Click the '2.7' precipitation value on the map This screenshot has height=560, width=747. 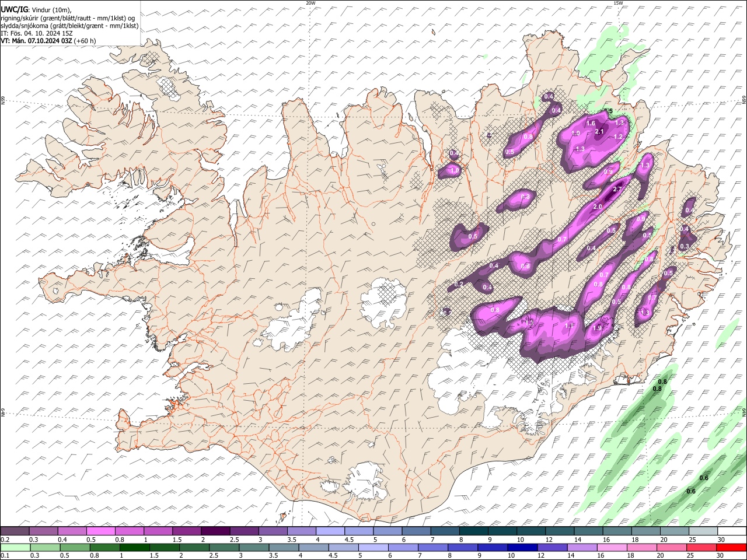618,190
